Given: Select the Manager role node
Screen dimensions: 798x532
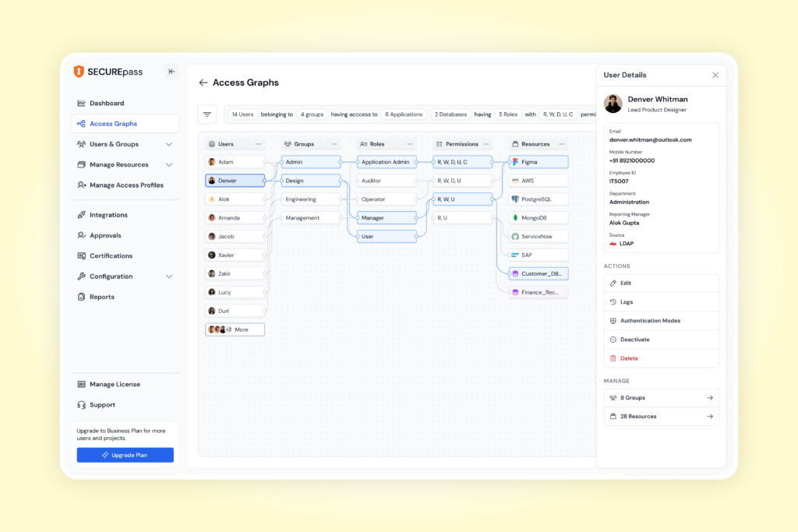Looking at the screenshot, I should pos(387,217).
